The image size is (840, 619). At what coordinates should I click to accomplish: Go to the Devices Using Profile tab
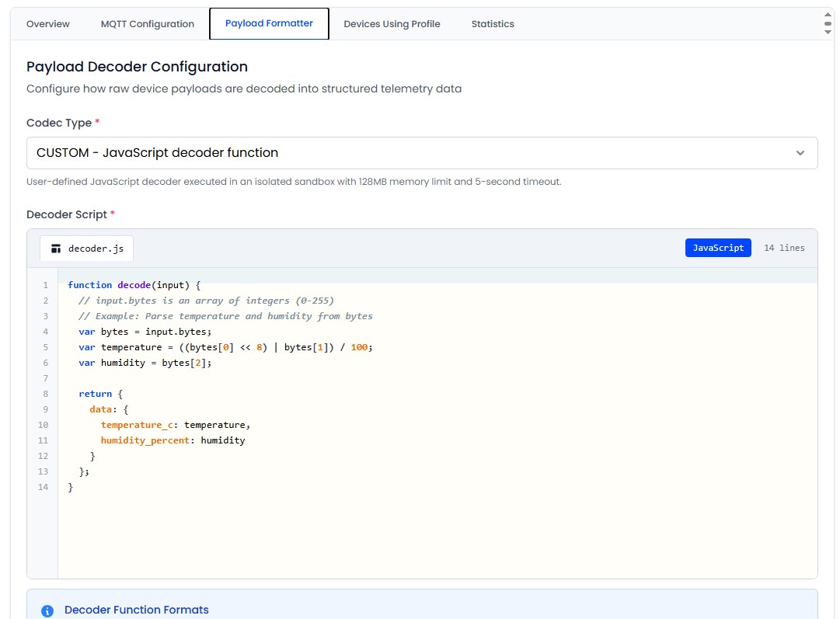392,24
